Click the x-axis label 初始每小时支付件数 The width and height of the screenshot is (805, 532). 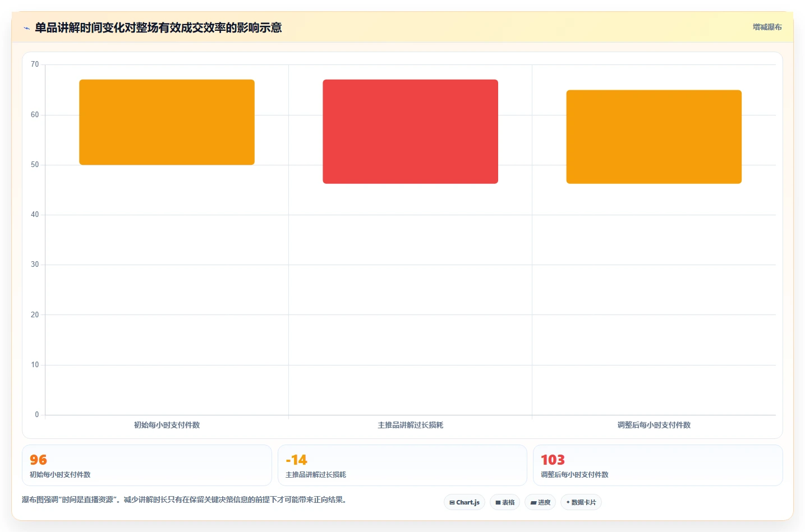click(x=167, y=425)
